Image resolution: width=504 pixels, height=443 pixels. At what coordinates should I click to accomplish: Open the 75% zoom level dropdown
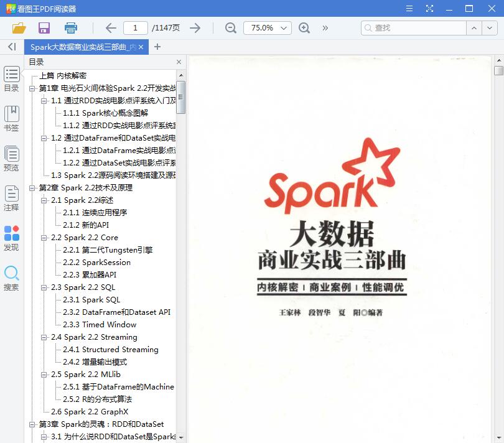pos(283,28)
